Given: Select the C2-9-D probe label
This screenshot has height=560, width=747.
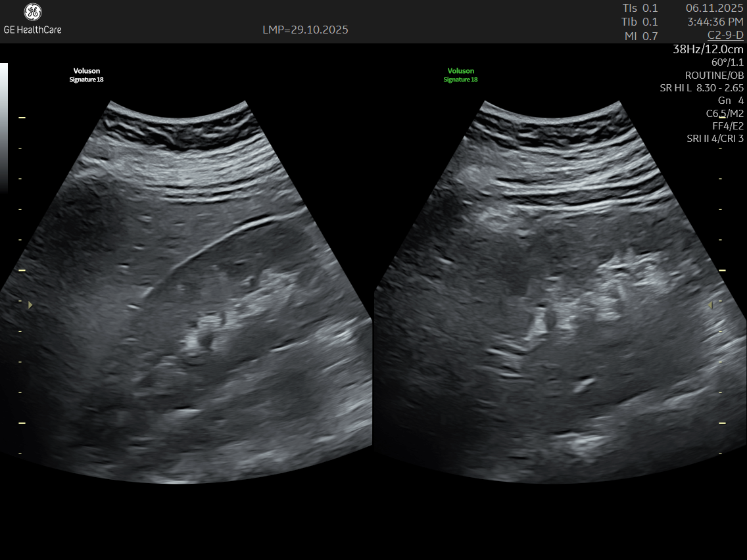Looking at the screenshot, I should (725, 35).
